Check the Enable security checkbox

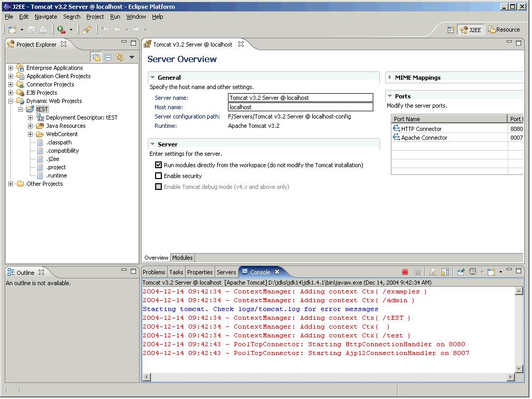[x=159, y=176]
